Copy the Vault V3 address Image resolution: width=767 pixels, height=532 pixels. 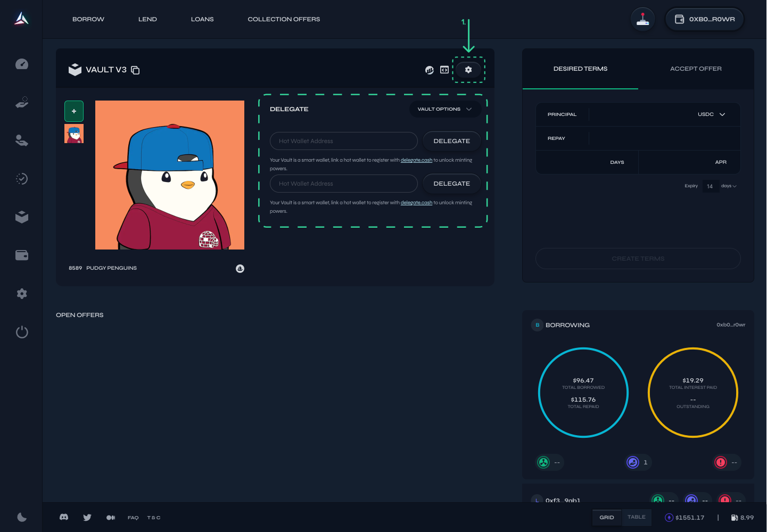tap(135, 70)
